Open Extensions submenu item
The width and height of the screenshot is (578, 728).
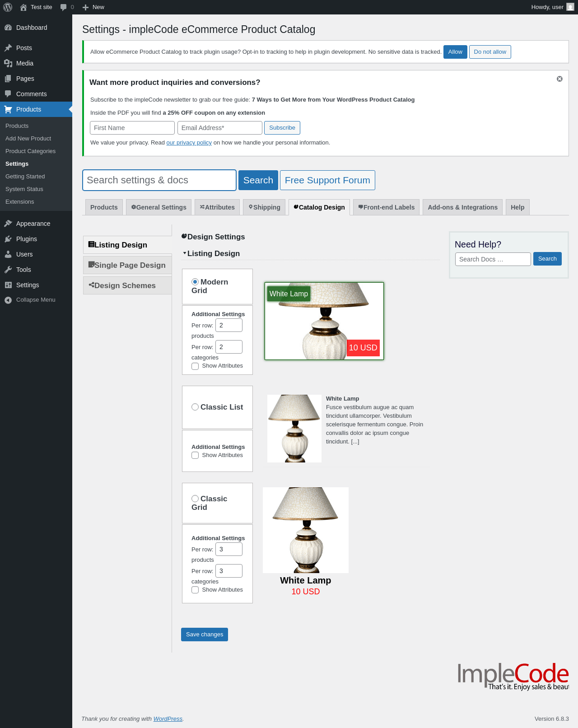pyautogui.click(x=19, y=202)
